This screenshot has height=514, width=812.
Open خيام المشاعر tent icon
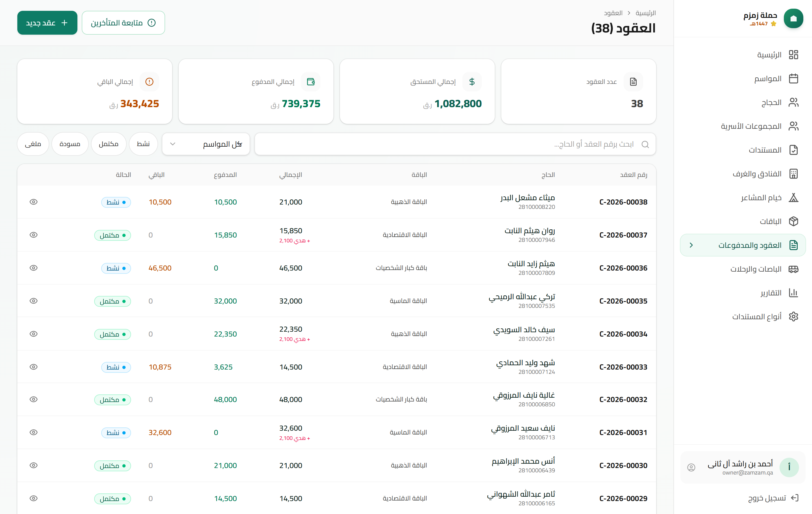point(793,197)
